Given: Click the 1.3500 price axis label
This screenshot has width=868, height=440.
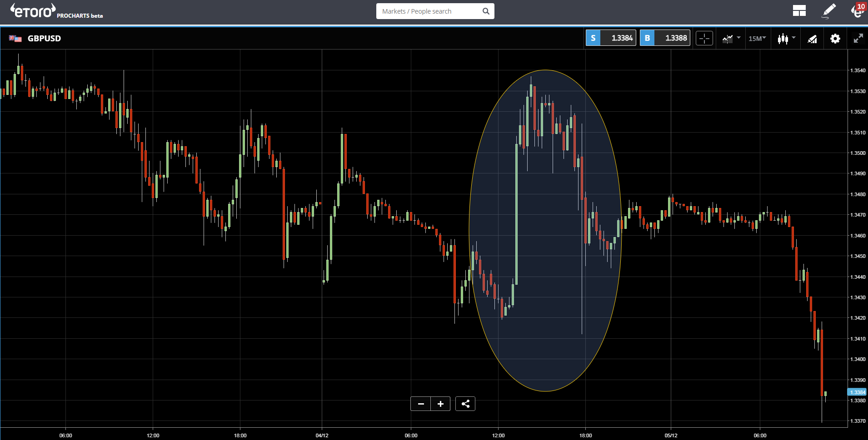Looking at the screenshot, I should click(858, 153).
